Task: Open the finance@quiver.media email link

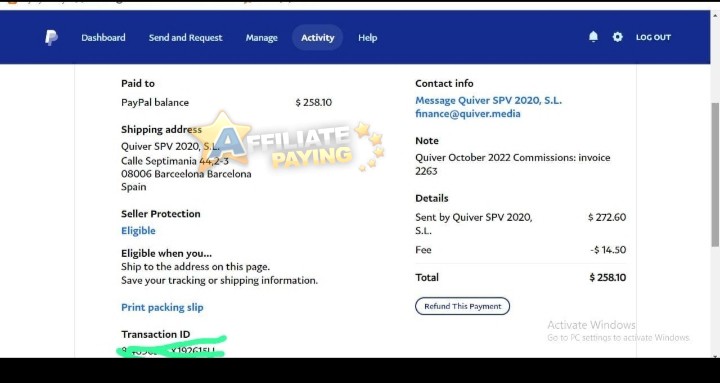Action: coord(467,114)
